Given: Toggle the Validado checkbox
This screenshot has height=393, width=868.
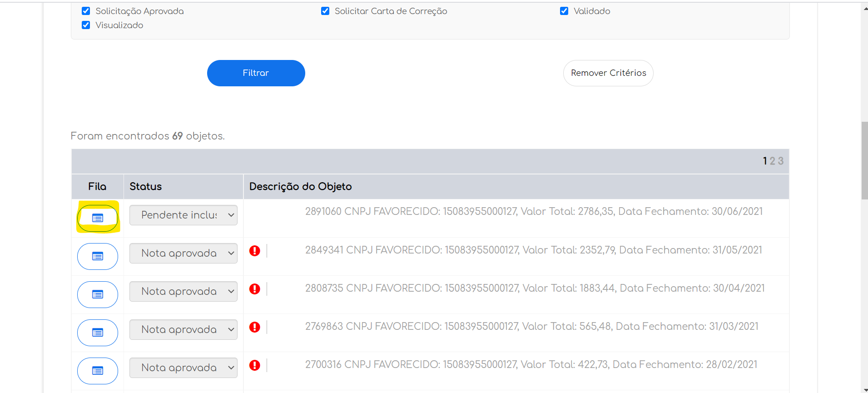Looking at the screenshot, I should point(564,11).
